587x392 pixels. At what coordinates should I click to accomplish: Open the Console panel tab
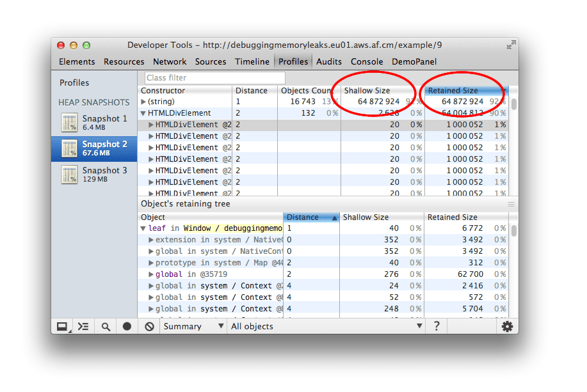coord(367,61)
